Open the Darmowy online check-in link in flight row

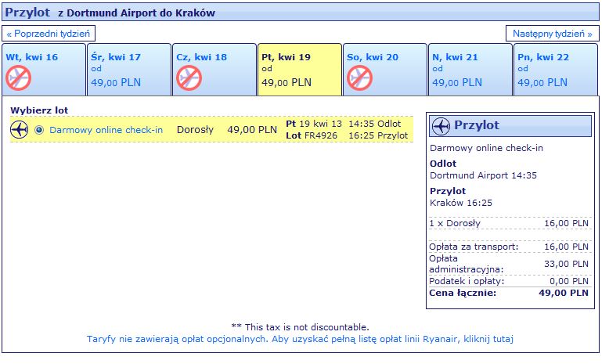click(x=106, y=130)
